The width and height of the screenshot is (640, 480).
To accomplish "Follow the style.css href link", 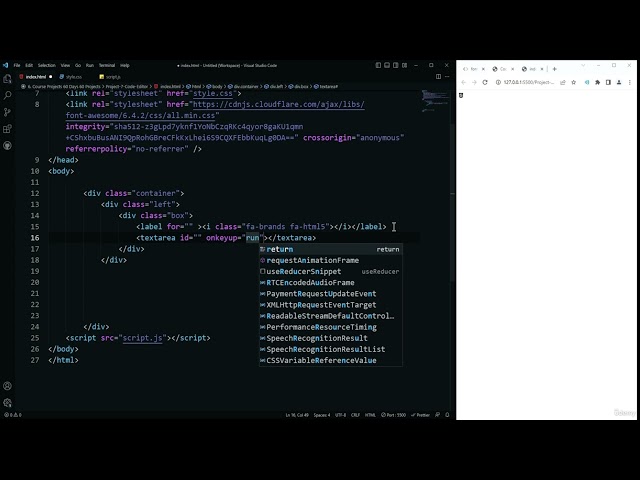I will (x=213, y=93).
